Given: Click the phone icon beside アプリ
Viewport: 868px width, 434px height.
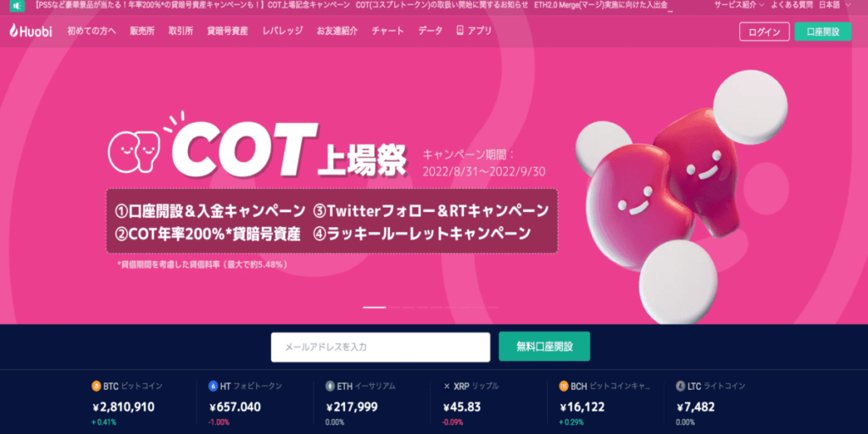Looking at the screenshot, I should click(x=459, y=31).
